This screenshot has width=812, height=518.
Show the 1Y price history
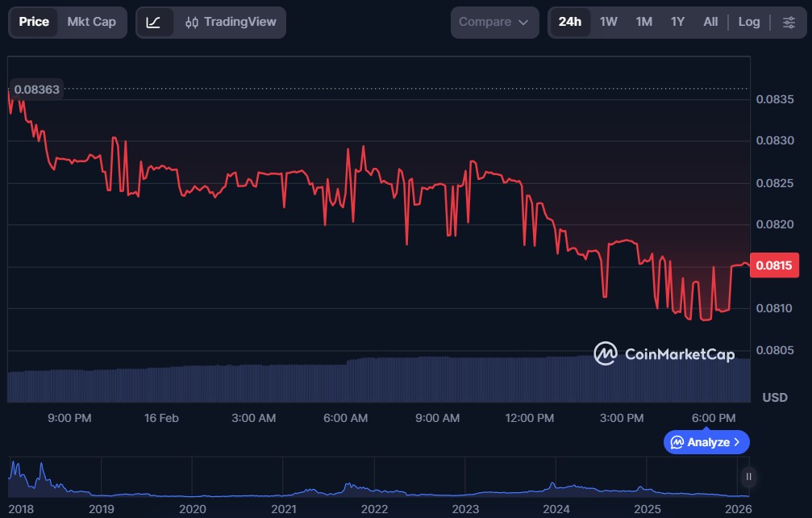click(x=677, y=22)
